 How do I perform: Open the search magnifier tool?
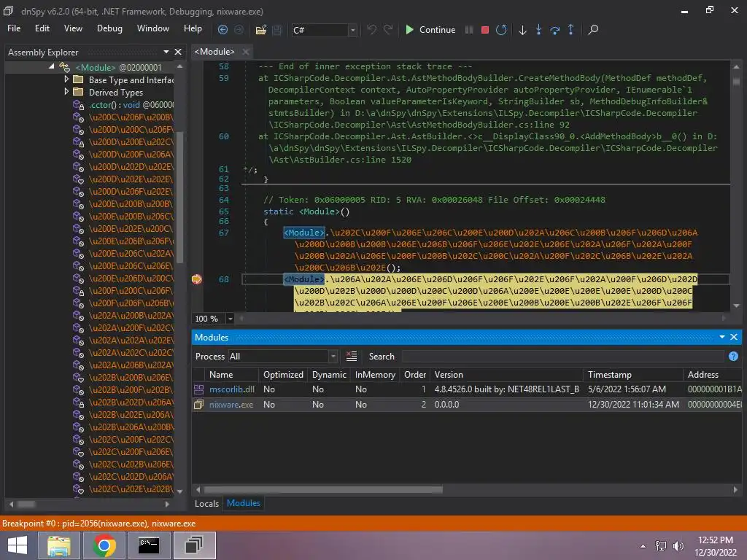pyautogui.click(x=593, y=30)
